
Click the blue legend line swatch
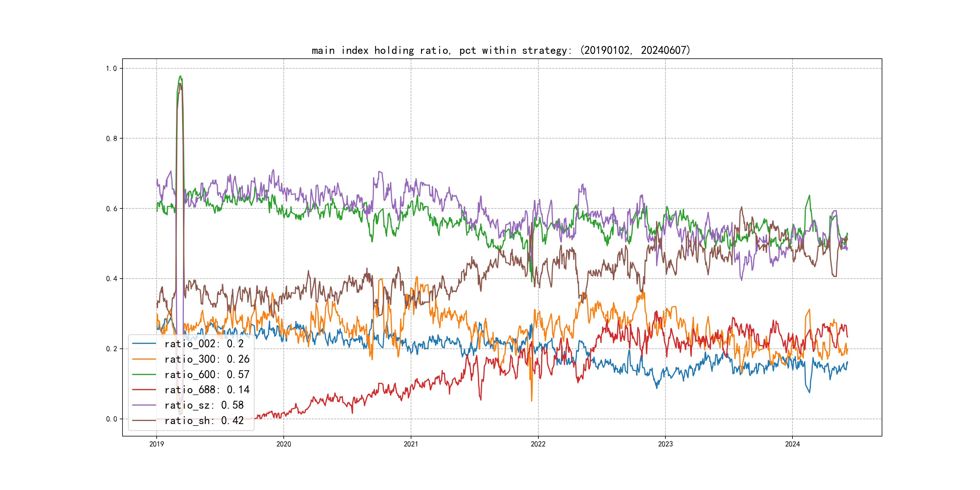[144, 344]
